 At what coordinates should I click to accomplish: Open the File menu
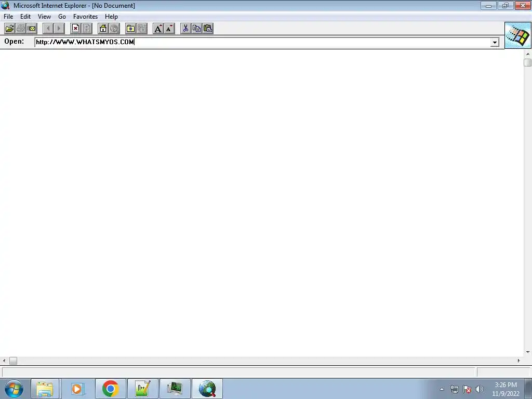click(x=8, y=16)
